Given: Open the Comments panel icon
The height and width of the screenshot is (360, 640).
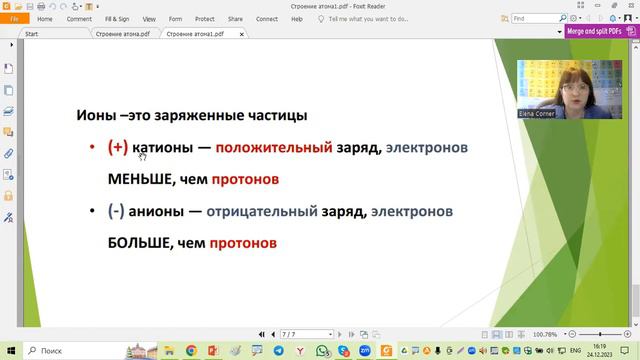Looking at the screenshot, I should click(x=8, y=132).
